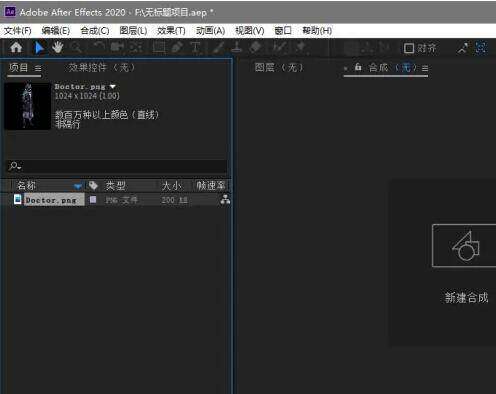Select the Hand tool

point(58,48)
